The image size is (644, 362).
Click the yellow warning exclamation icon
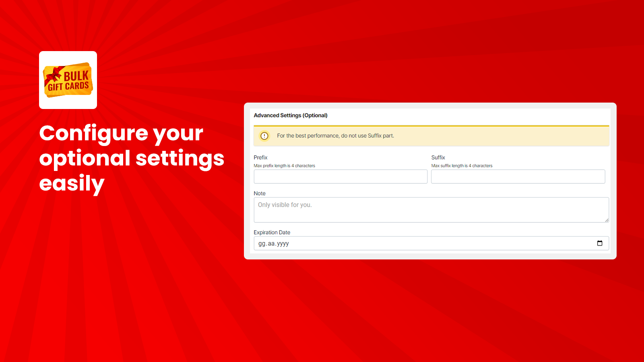(264, 136)
